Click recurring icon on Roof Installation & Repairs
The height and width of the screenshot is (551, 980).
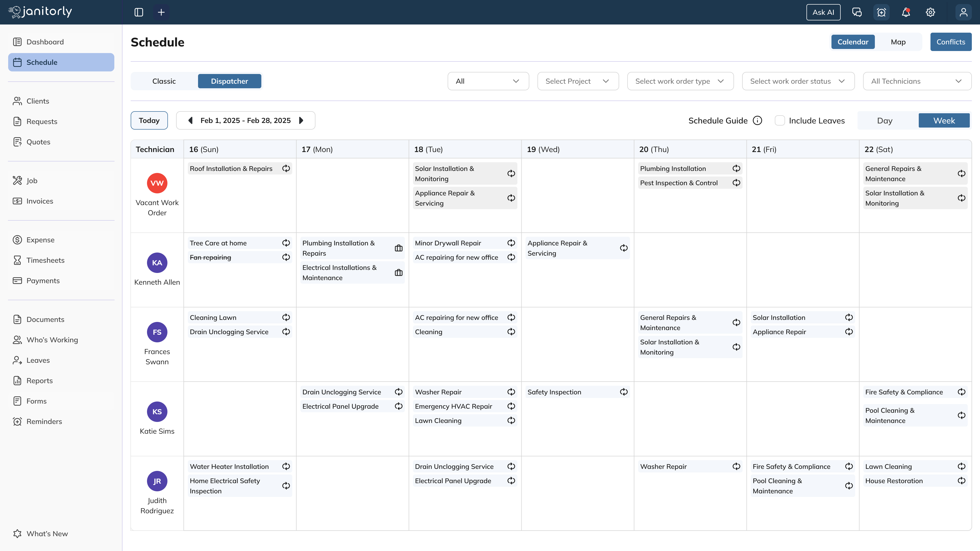(x=286, y=168)
